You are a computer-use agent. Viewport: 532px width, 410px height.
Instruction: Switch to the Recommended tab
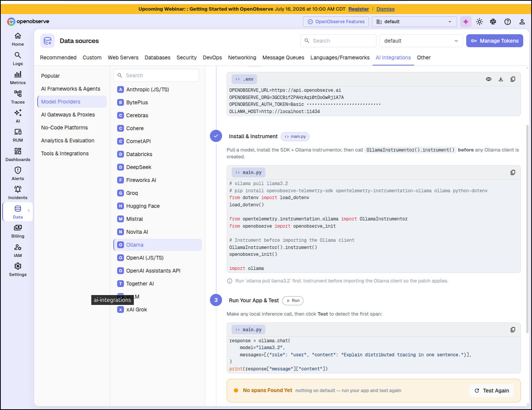[58, 57]
